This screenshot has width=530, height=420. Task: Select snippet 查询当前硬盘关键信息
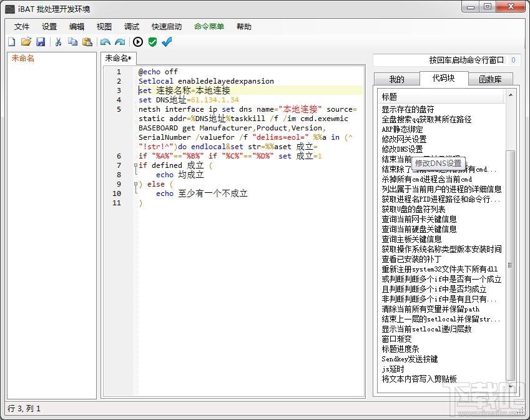[419, 229]
